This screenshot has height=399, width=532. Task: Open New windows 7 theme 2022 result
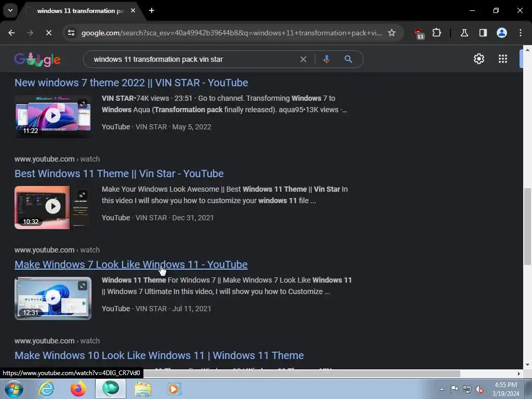tap(131, 83)
